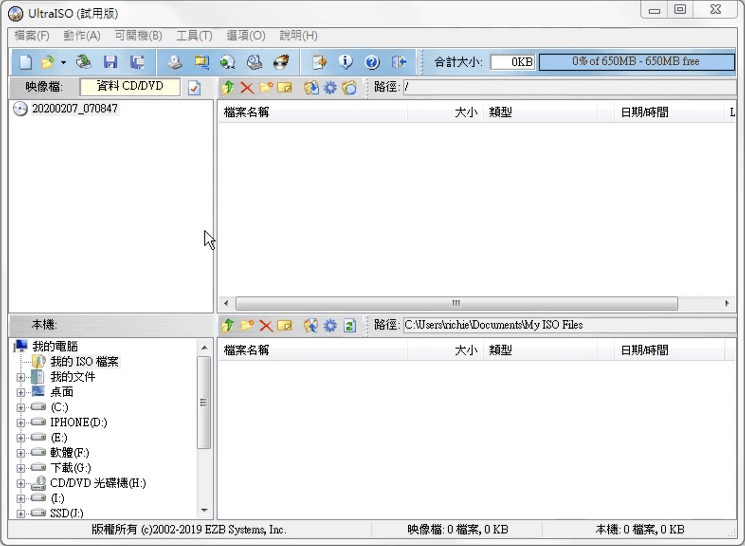745x546 pixels.
Task: Click upper pane 檔案名稱 column header
Action: coord(312,112)
